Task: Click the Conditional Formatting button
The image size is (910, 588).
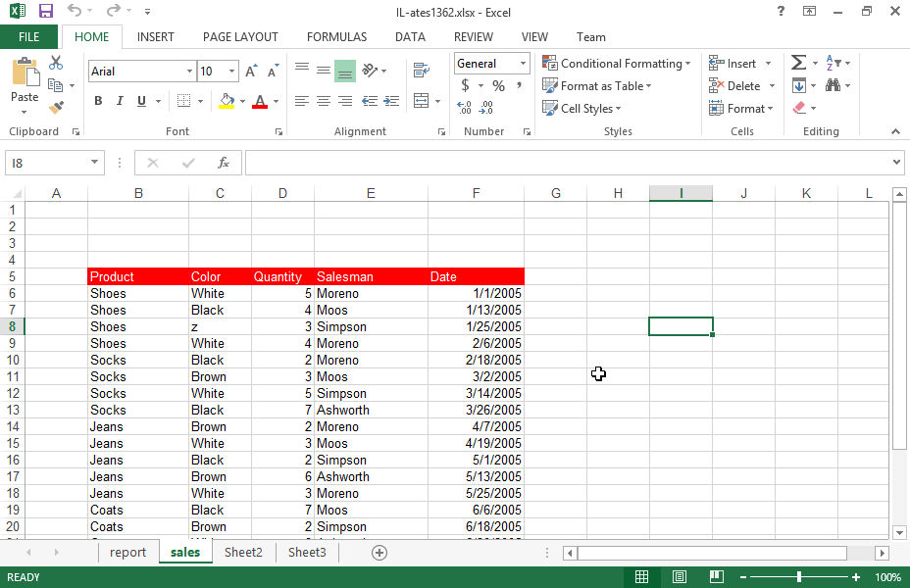Action: [x=616, y=64]
